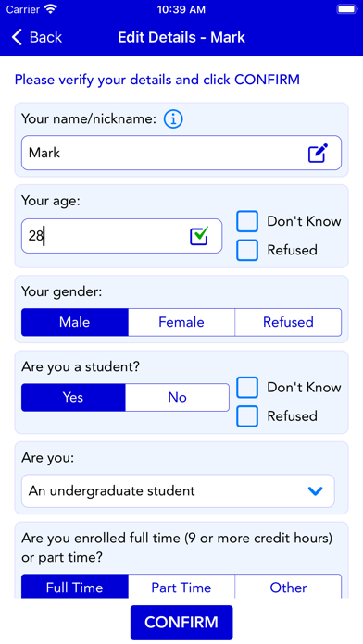Tap the battery icon in status bar

click(x=347, y=9)
